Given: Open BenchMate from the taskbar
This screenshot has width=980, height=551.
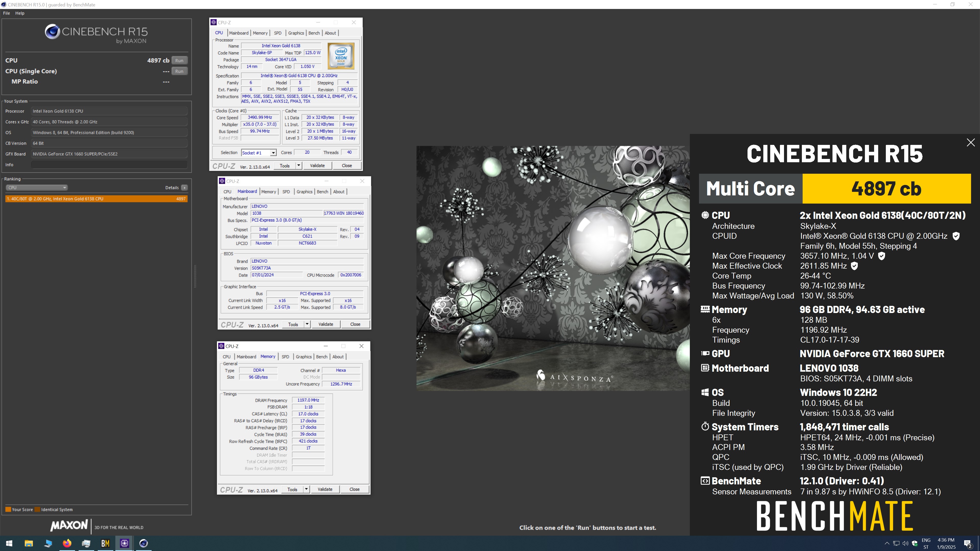Looking at the screenshot, I should point(105,543).
